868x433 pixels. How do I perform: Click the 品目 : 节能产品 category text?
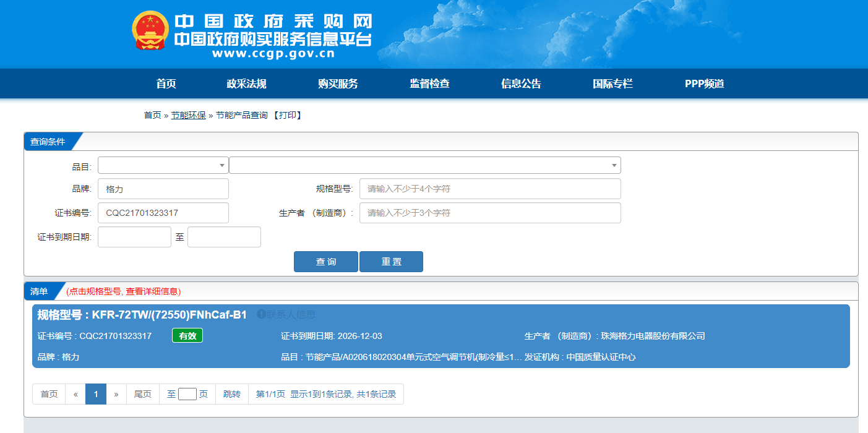(402, 357)
